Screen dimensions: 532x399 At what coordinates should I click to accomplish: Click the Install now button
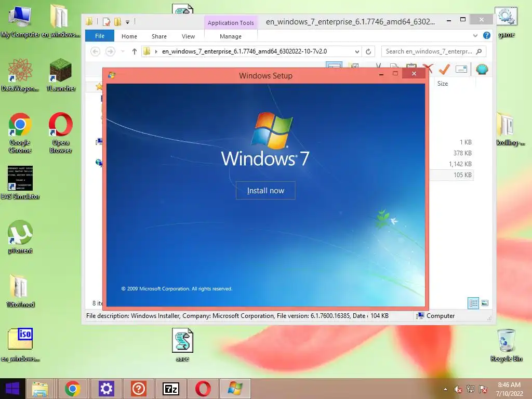tap(265, 190)
